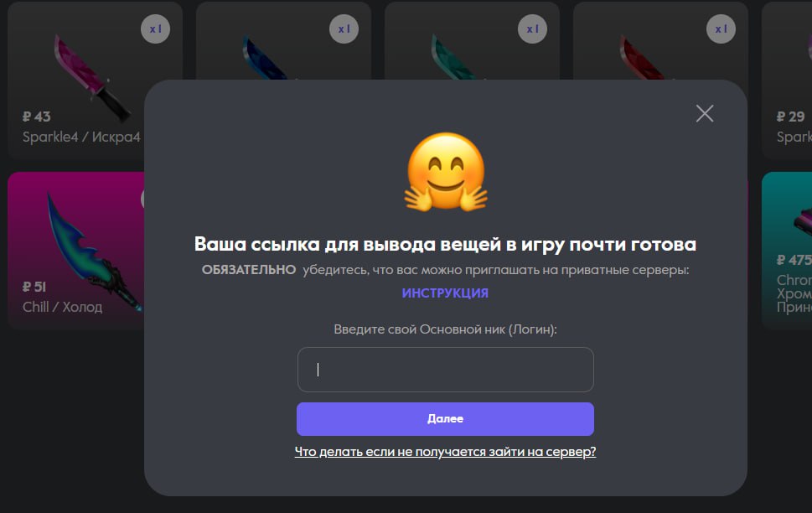
Task: Click the x1 badge on Sparkle4 card
Action: click(155, 29)
